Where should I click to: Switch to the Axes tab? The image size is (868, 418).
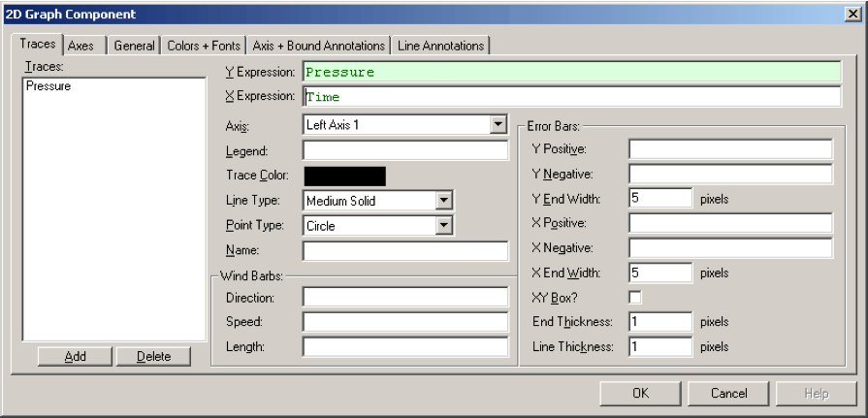81,46
